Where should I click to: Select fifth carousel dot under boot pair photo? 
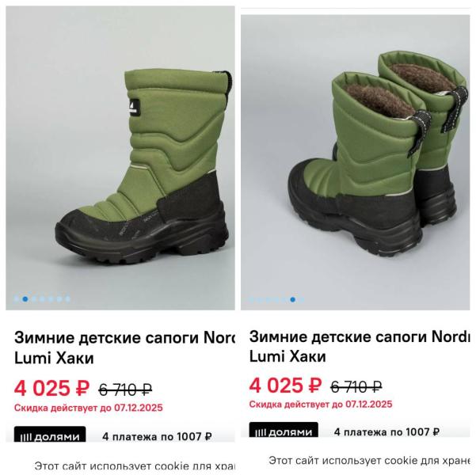click(x=284, y=299)
